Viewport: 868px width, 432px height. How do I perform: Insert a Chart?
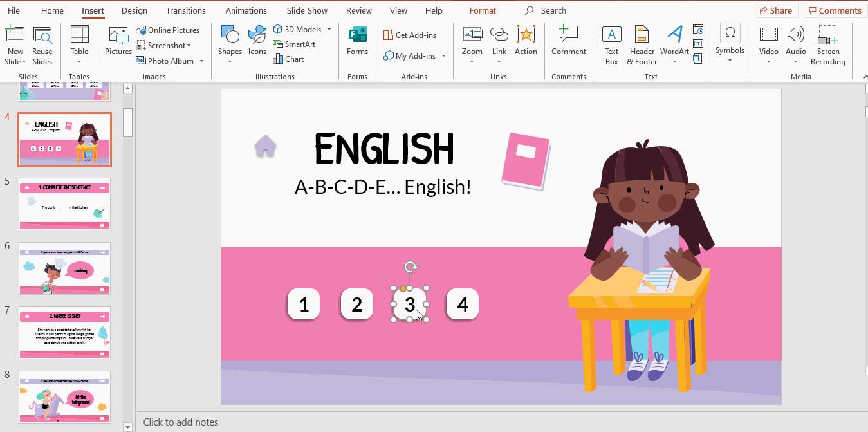coord(290,59)
